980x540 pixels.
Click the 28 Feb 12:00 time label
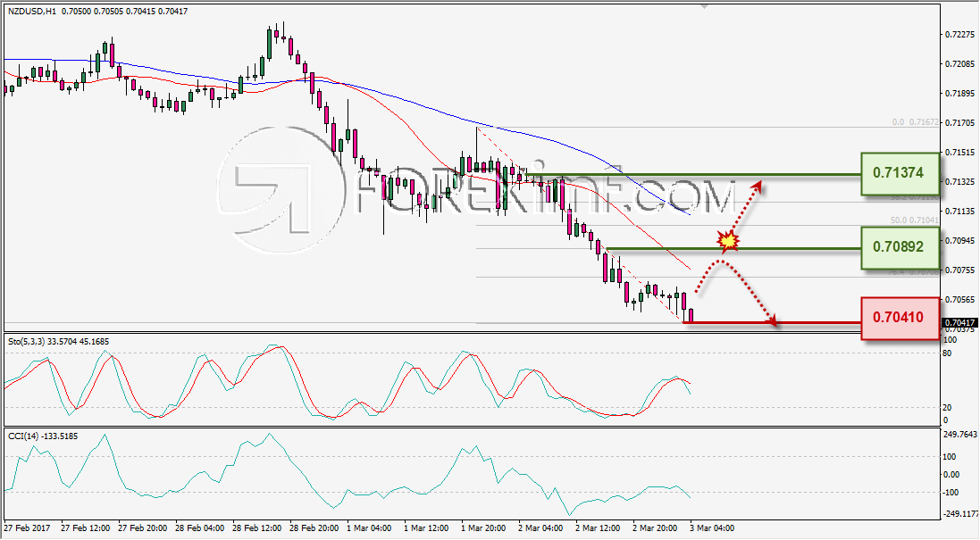click(x=257, y=528)
